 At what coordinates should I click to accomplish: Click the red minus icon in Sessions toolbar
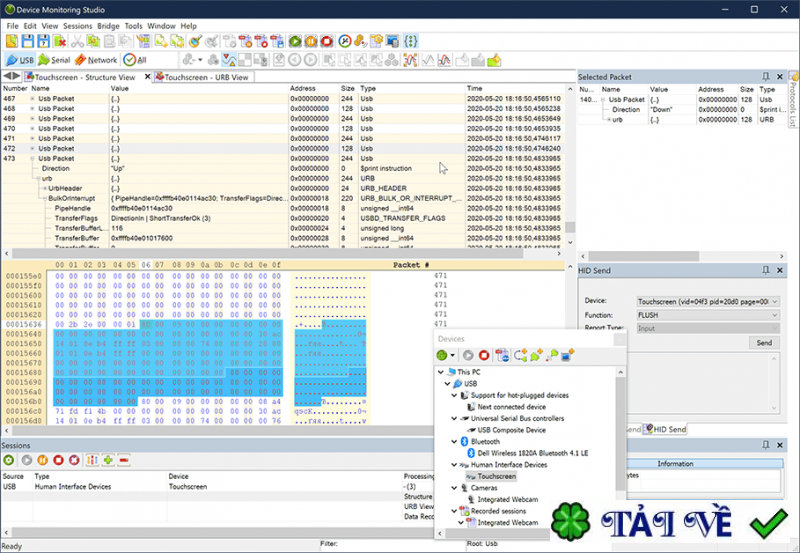tap(124, 459)
